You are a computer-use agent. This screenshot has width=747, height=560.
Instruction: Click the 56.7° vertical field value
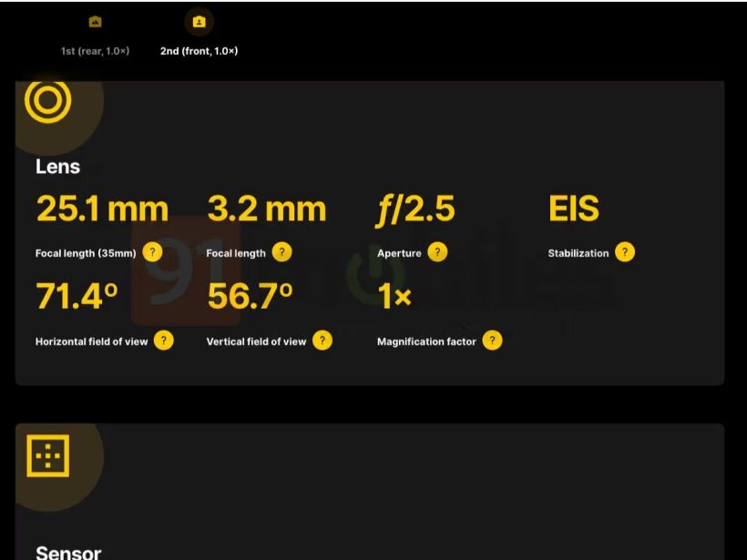[x=250, y=297]
